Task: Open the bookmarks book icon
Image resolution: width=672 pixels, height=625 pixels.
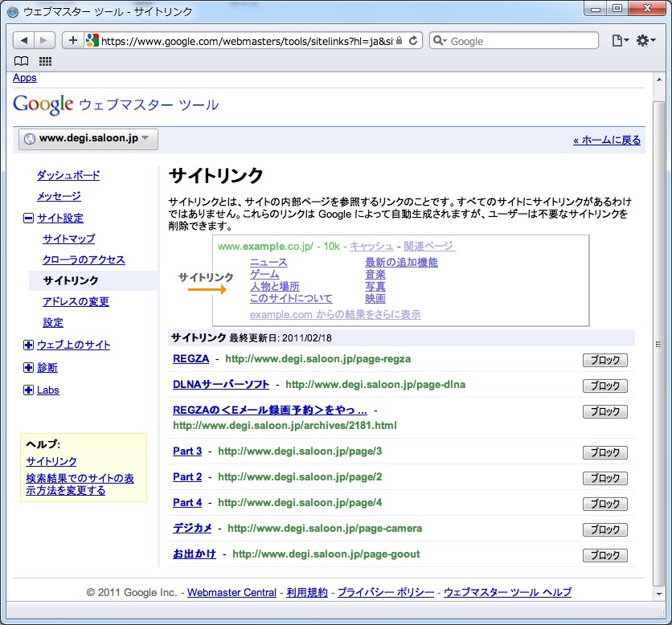Action: pos(22,61)
